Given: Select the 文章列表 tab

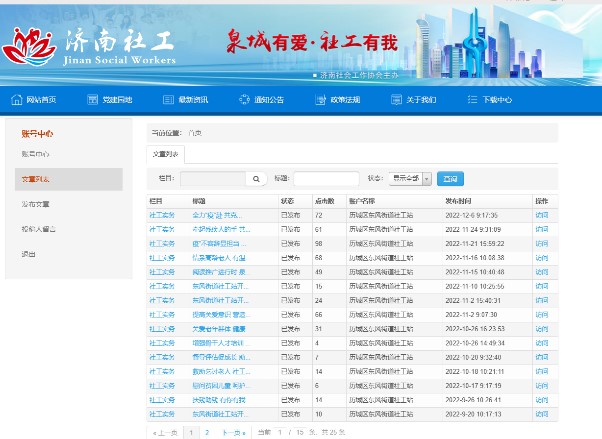Looking at the screenshot, I should (x=166, y=154).
